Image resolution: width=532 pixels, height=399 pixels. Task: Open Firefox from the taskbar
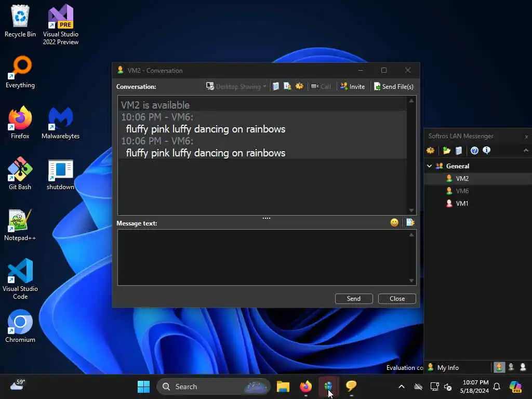point(305,387)
